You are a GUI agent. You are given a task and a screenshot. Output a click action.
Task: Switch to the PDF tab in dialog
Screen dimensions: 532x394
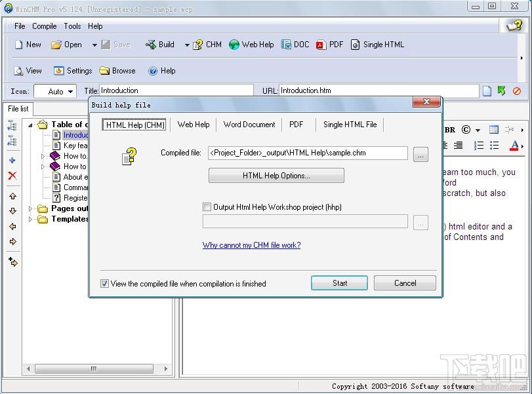coord(297,125)
